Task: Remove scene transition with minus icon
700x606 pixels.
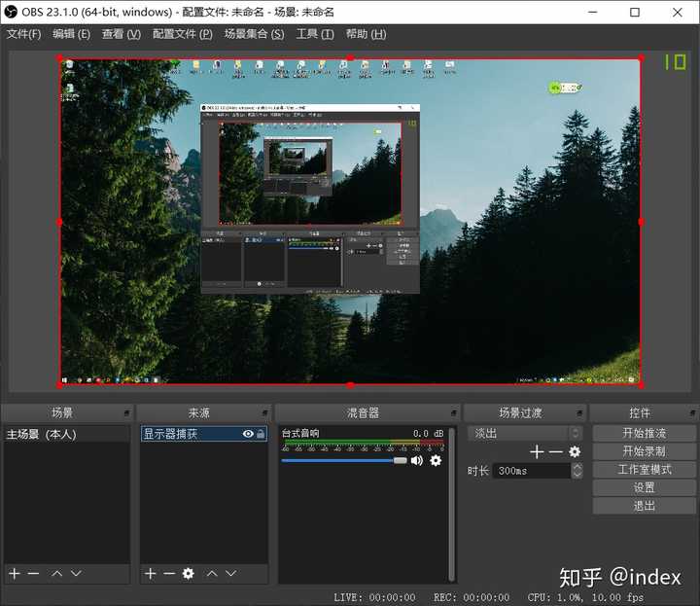Action: click(555, 452)
